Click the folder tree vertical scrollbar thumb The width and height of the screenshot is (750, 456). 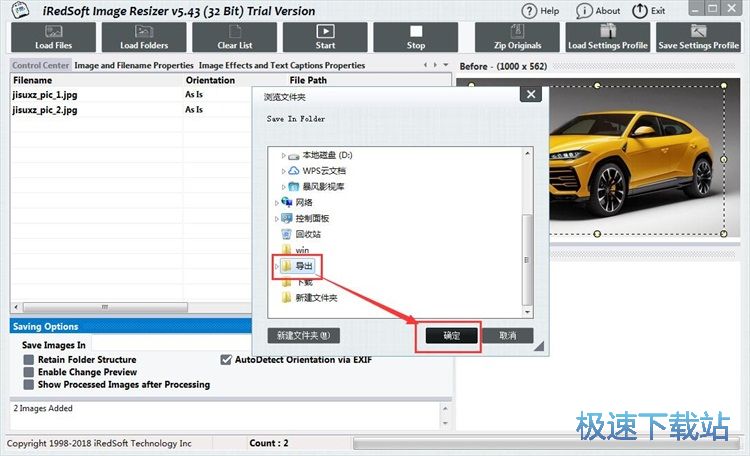click(527, 260)
